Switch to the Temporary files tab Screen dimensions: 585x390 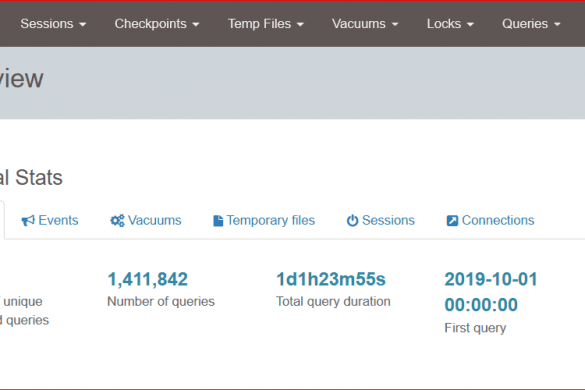click(264, 221)
